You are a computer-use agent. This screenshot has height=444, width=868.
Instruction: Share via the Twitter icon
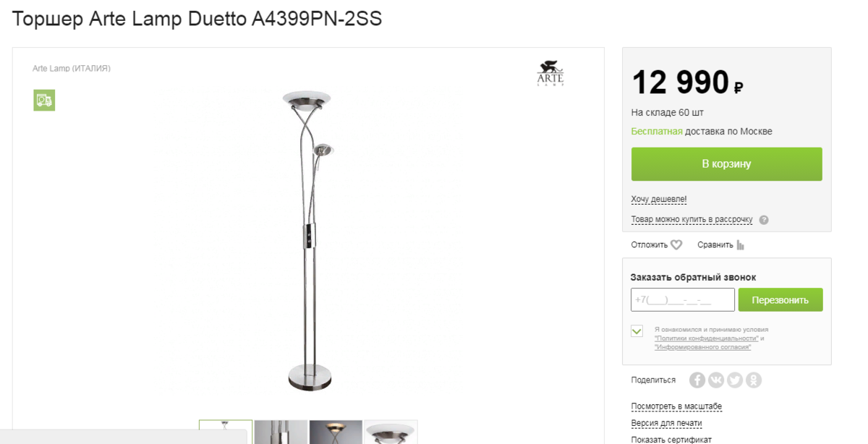point(735,380)
